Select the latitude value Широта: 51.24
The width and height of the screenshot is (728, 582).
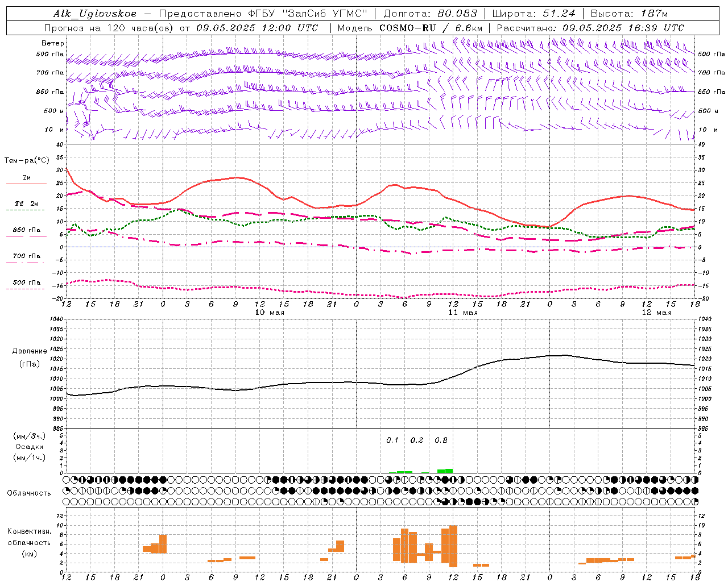tap(533, 14)
